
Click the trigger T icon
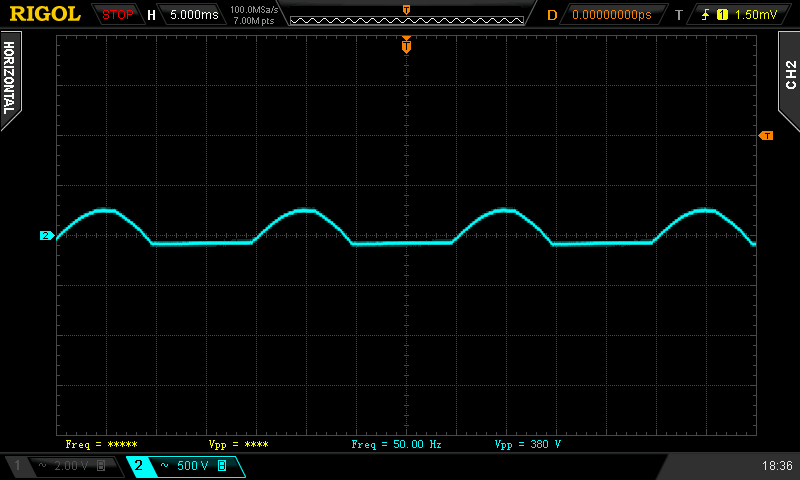(x=679, y=15)
